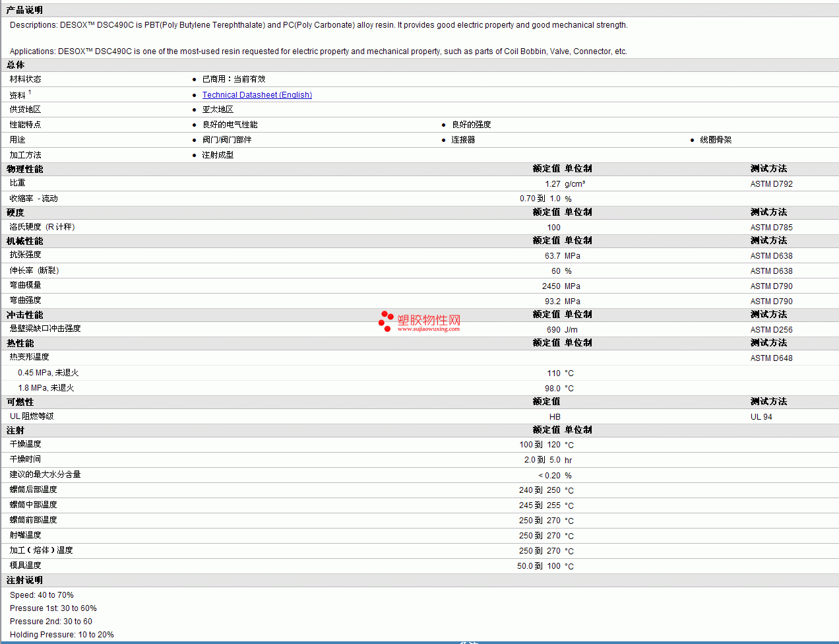The height and width of the screenshot is (644, 839).
Task: Click the "可燃性" section heading
Action: (x=20, y=402)
